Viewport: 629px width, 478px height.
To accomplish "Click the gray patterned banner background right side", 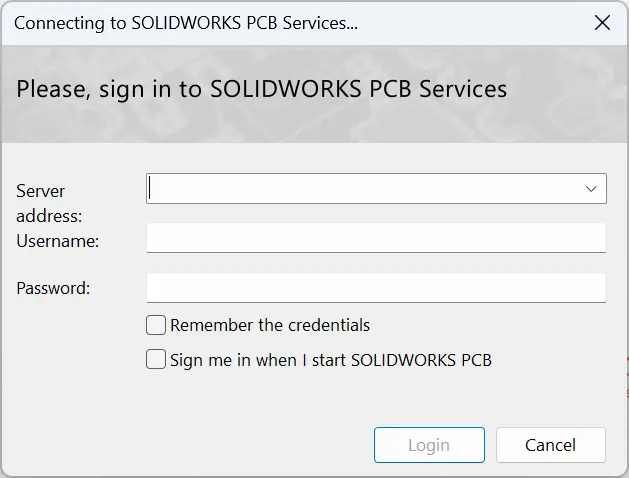I will coord(570,94).
